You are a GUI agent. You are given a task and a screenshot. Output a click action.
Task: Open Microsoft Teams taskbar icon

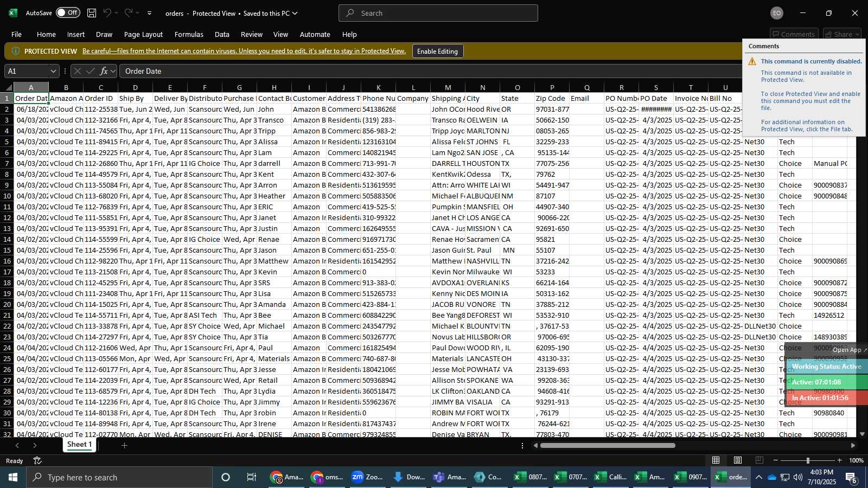450,477
